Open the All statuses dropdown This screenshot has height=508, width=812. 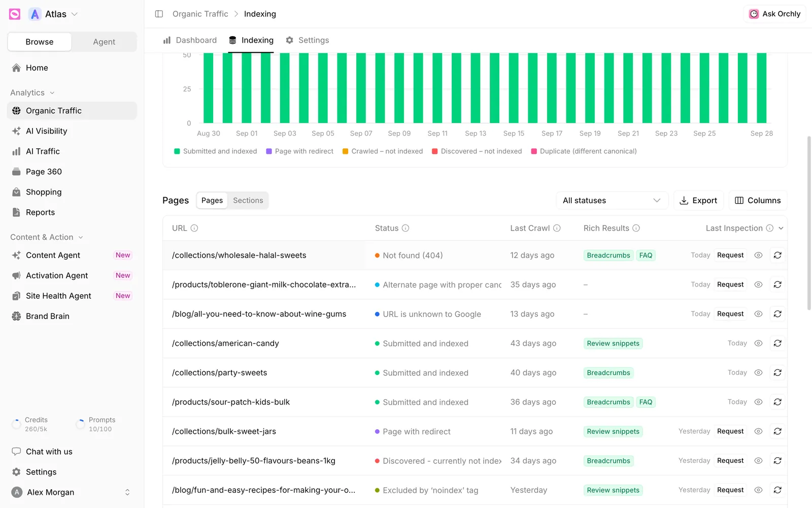612,201
